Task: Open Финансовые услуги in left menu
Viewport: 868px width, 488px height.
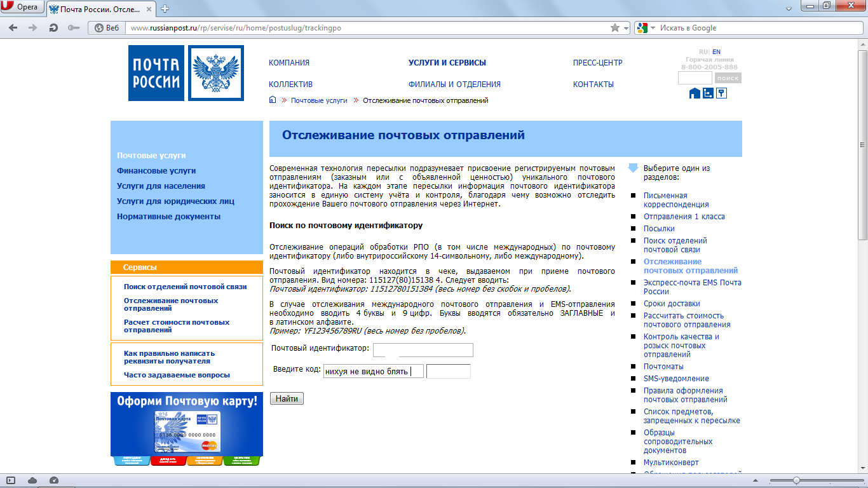Action: [x=156, y=171]
